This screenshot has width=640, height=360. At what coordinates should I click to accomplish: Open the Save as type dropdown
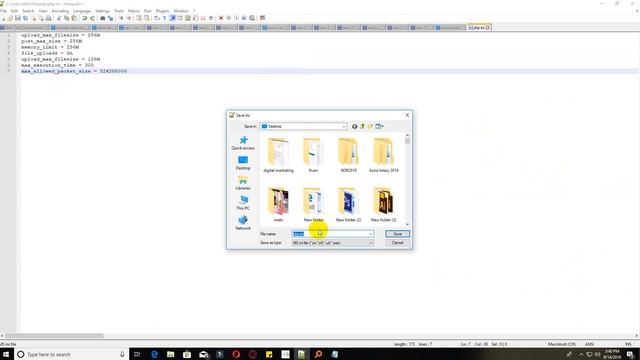(332, 243)
